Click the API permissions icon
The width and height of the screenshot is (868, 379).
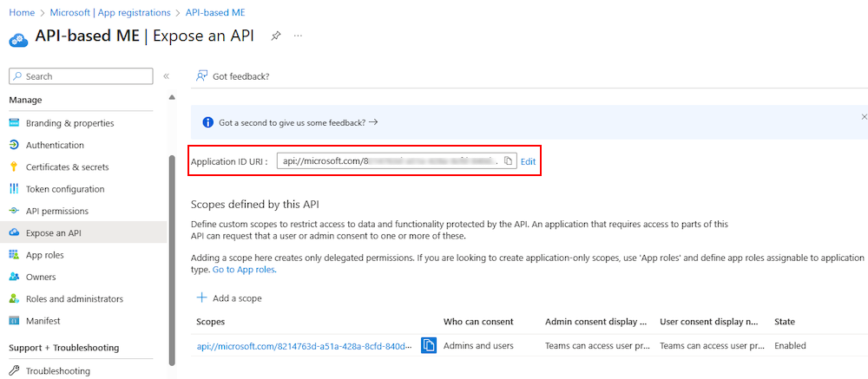coord(15,212)
